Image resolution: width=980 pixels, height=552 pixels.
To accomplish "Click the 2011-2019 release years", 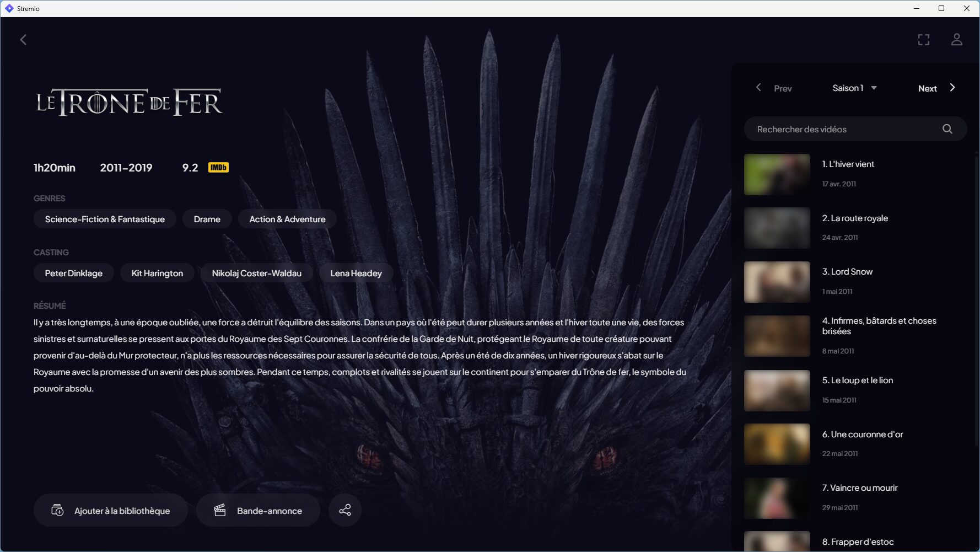I will [126, 168].
